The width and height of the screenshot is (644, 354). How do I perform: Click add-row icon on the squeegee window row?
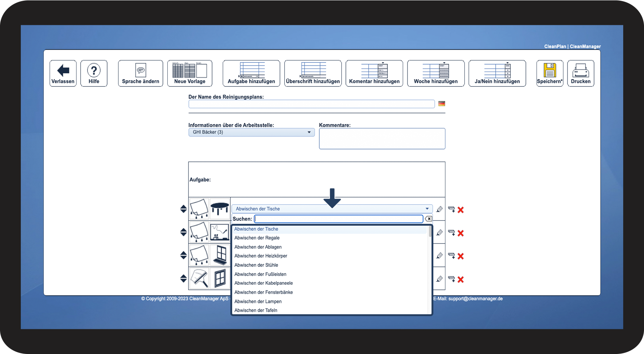(x=452, y=279)
